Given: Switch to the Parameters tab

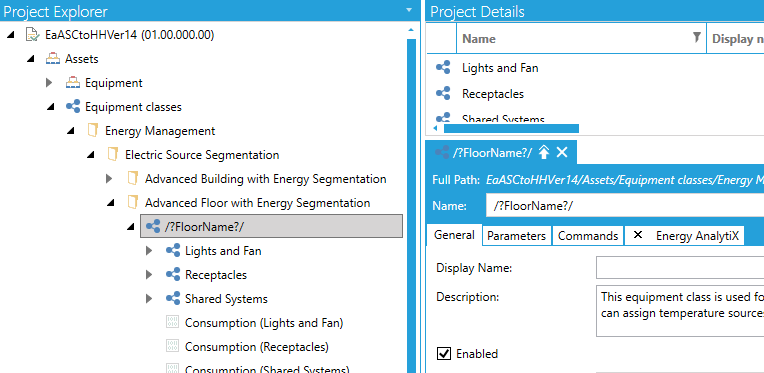Looking at the screenshot, I should (x=516, y=236).
